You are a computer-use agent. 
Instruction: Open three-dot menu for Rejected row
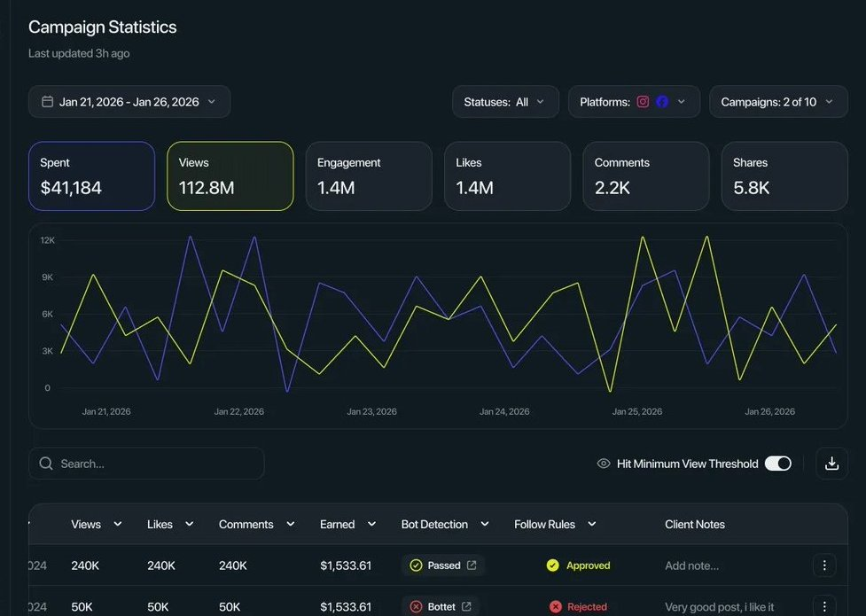tap(824, 606)
